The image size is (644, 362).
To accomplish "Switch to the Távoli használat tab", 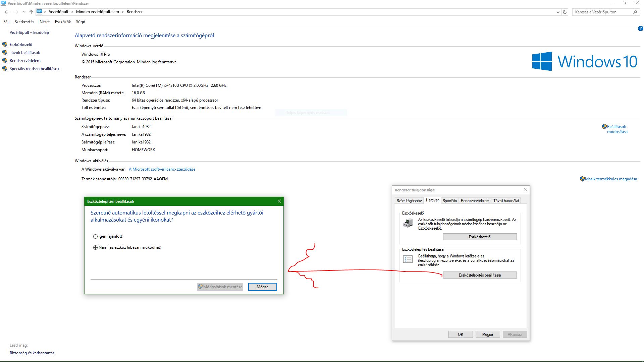I will 506,201.
